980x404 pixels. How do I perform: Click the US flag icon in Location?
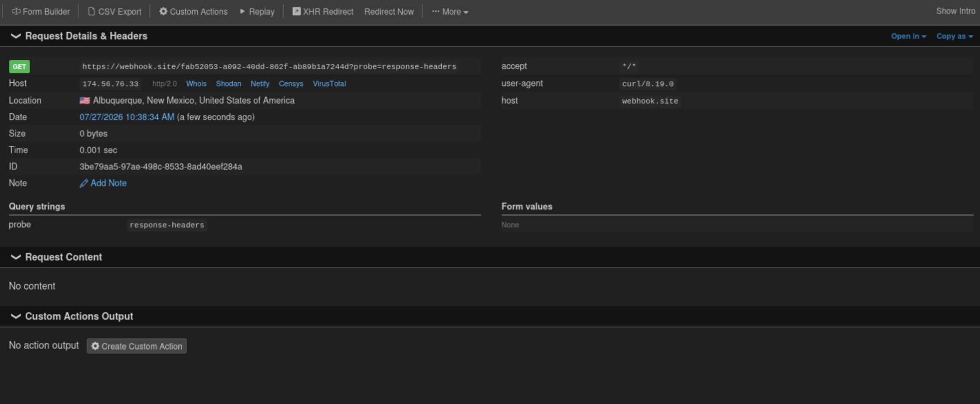tap(85, 100)
